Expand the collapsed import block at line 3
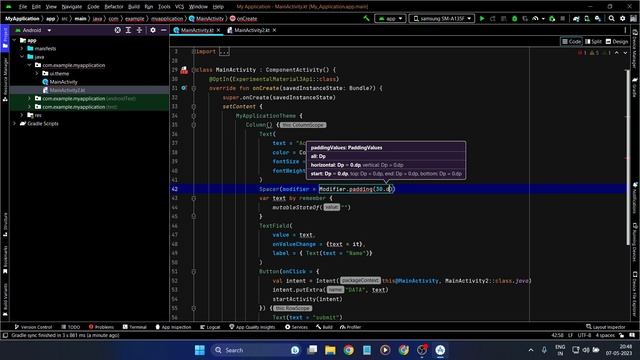This screenshot has height=360, width=640. (224, 51)
